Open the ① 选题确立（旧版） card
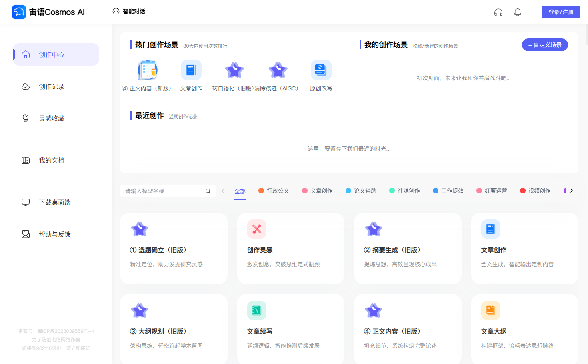This screenshot has width=588, height=364. [174, 249]
